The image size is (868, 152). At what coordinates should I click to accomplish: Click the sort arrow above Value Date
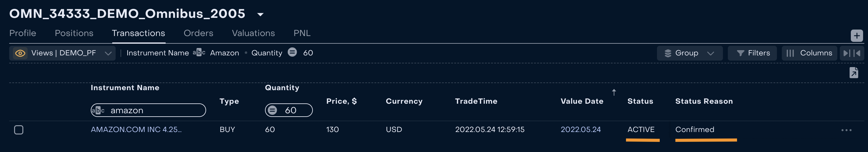click(x=614, y=92)
